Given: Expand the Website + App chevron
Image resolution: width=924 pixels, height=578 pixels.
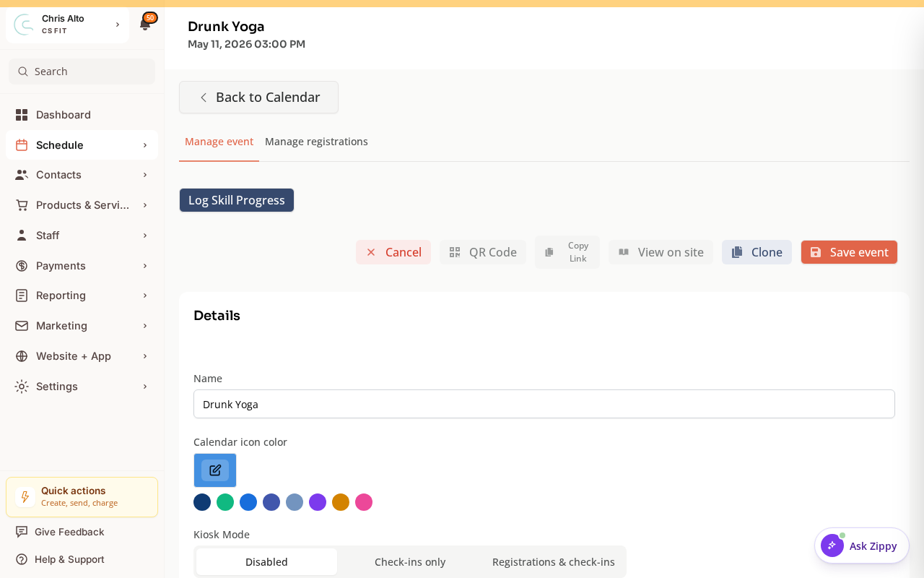Looking at the screenshot, I should pos(145,356).
